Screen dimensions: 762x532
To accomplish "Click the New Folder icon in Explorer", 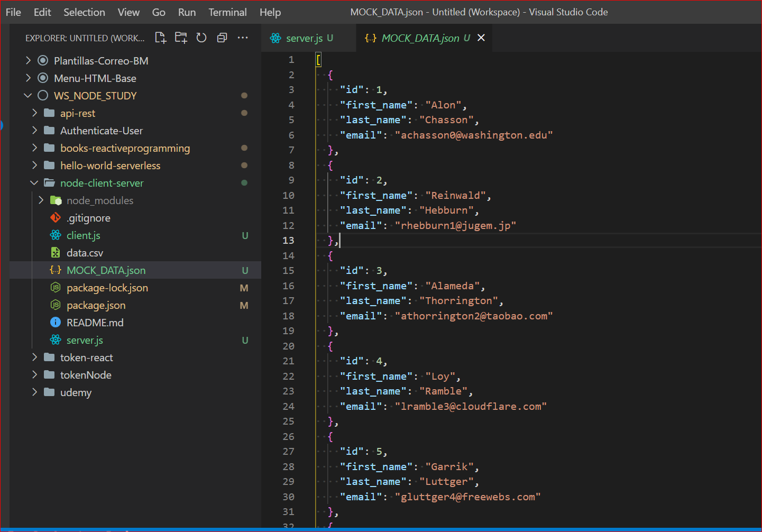I will 181,38.
